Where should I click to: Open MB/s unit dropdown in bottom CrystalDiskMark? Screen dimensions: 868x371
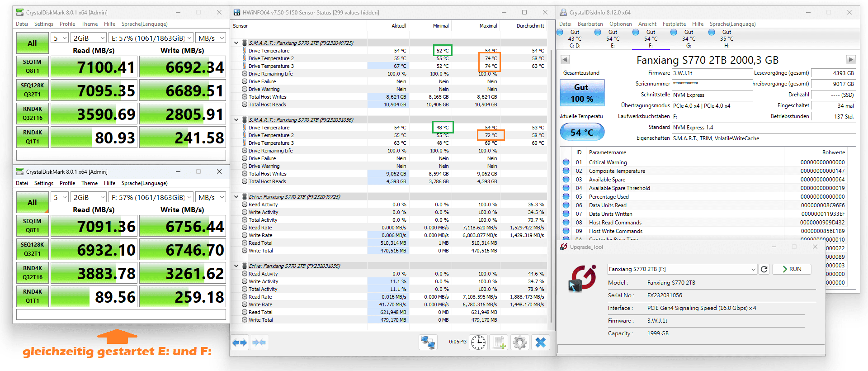click(211, 197)
